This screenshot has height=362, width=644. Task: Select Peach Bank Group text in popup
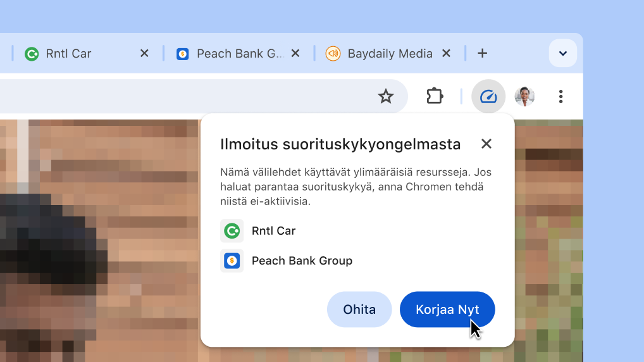302,261
